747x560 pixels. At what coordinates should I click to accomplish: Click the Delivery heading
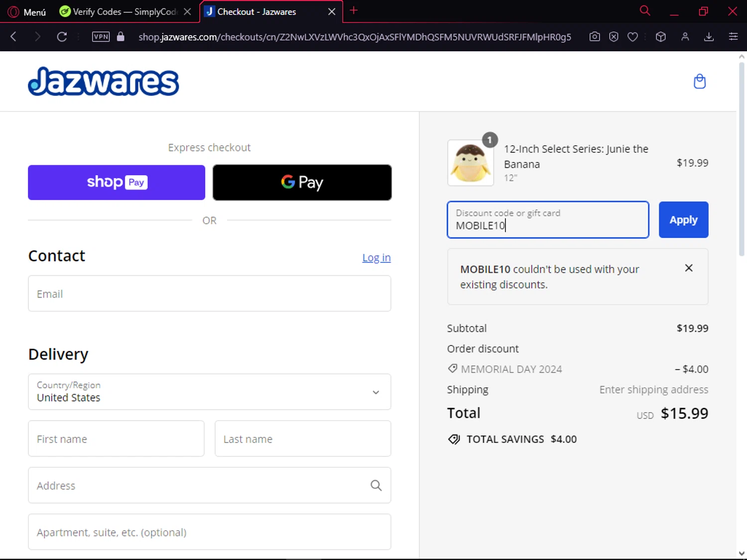coord(58,354)
